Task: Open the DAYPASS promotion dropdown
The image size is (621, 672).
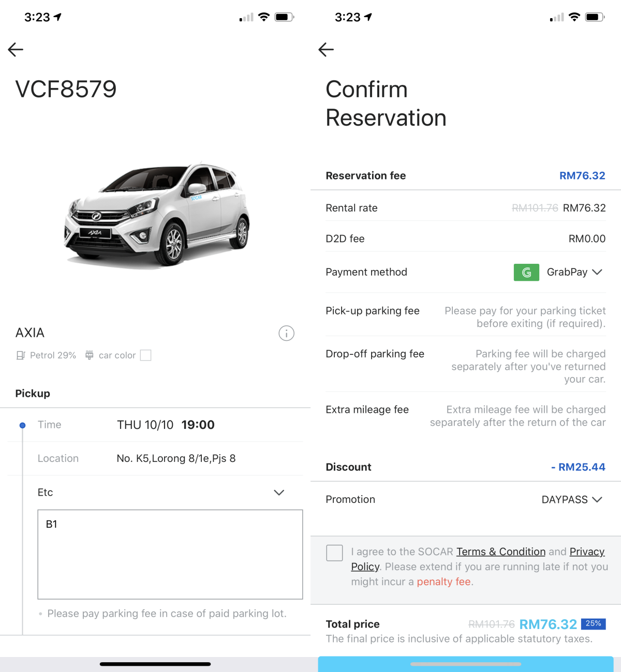Action: coord(572,500)
